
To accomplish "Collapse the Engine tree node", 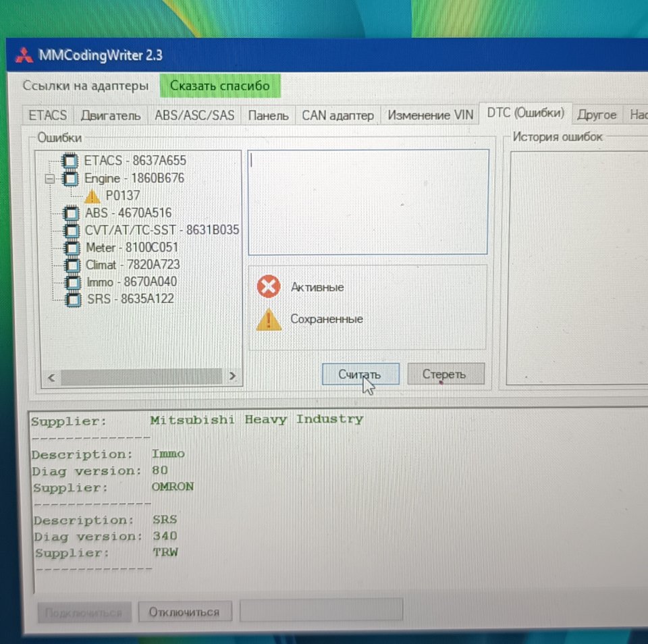I will (49, 179).
